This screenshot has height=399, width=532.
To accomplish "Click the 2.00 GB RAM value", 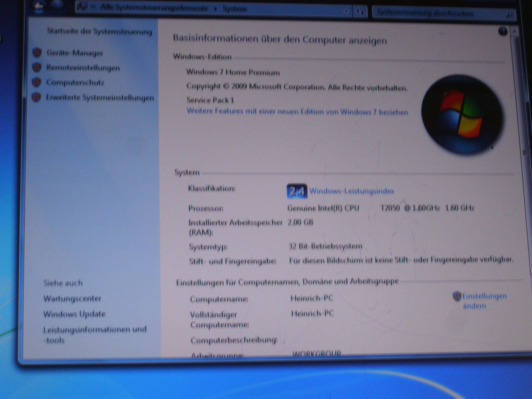I will (x=300, y=222).
